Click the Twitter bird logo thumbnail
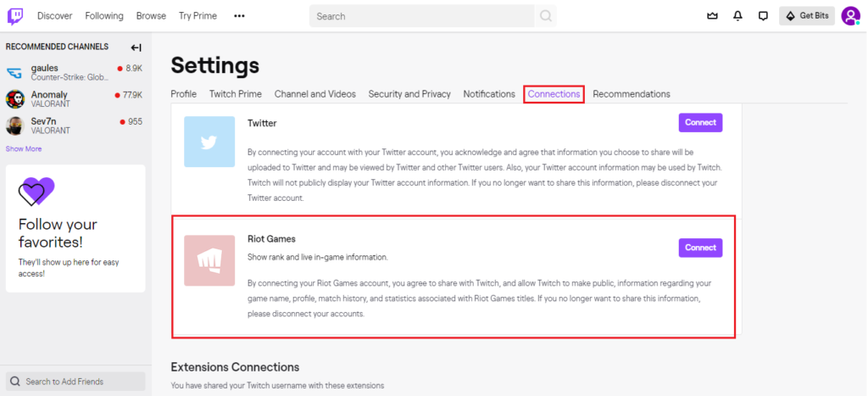This screenshot has height=396, width=868. 209,142
